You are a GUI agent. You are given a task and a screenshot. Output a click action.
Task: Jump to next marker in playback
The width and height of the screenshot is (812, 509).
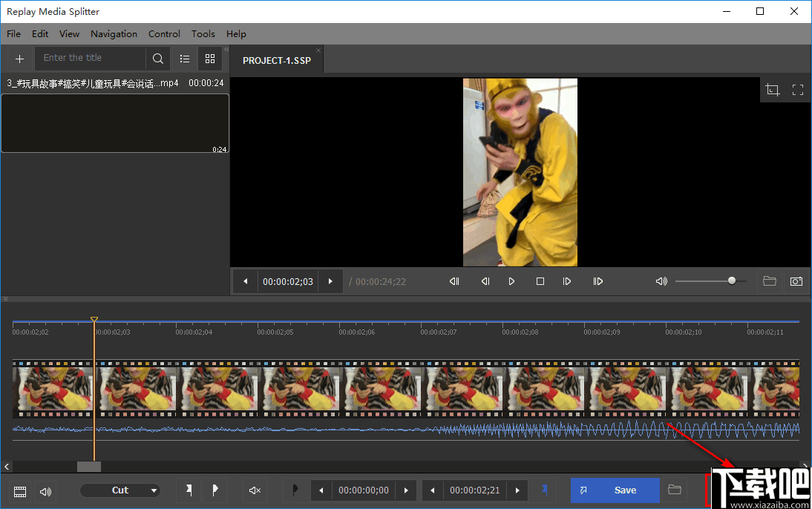(597, 281)
